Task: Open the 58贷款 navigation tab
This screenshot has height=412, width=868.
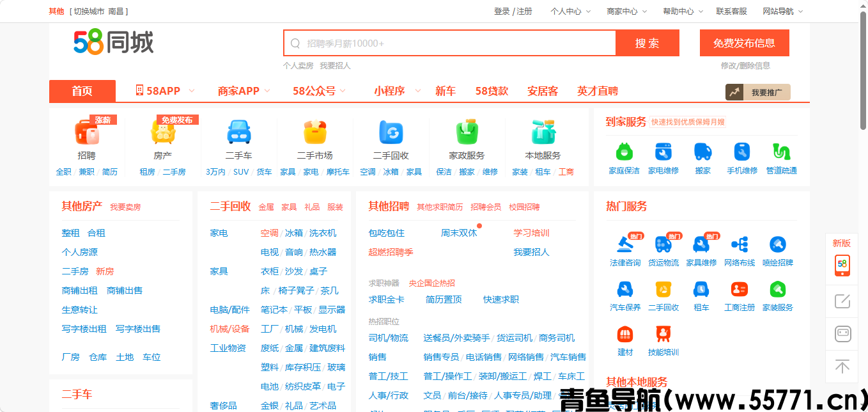Action: point(492,91)
